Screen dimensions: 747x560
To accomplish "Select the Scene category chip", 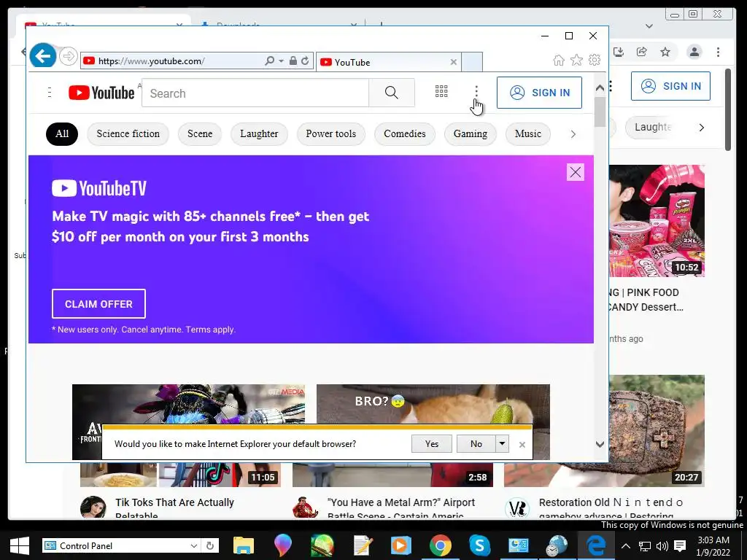I will coord(200,134).
